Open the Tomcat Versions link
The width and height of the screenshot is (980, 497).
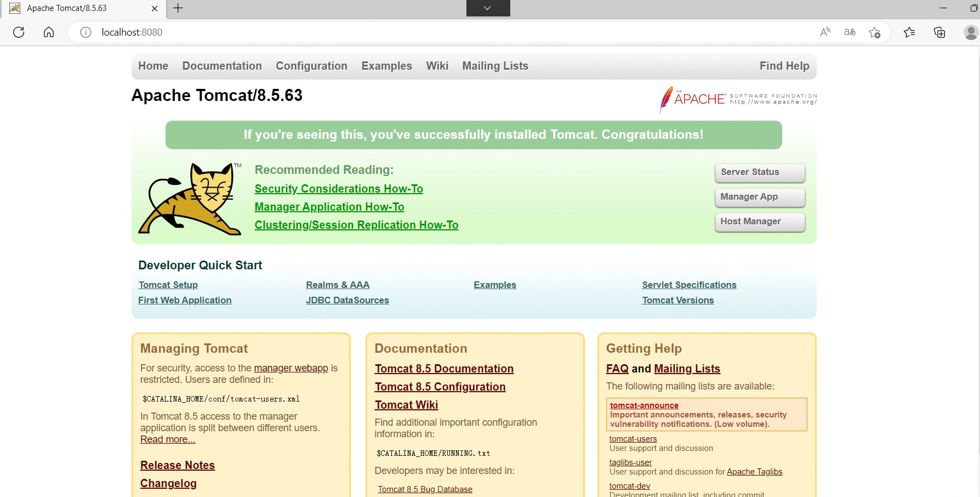coord(678,300)
